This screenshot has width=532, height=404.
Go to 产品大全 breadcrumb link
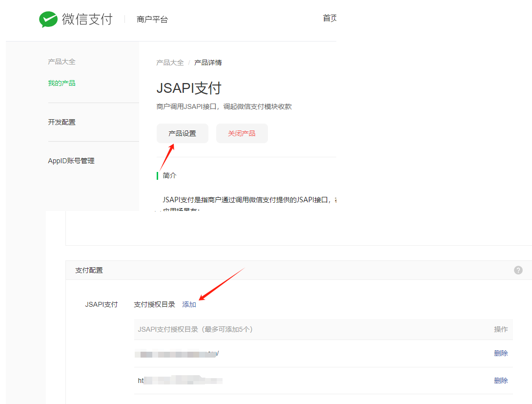point(170,63)
